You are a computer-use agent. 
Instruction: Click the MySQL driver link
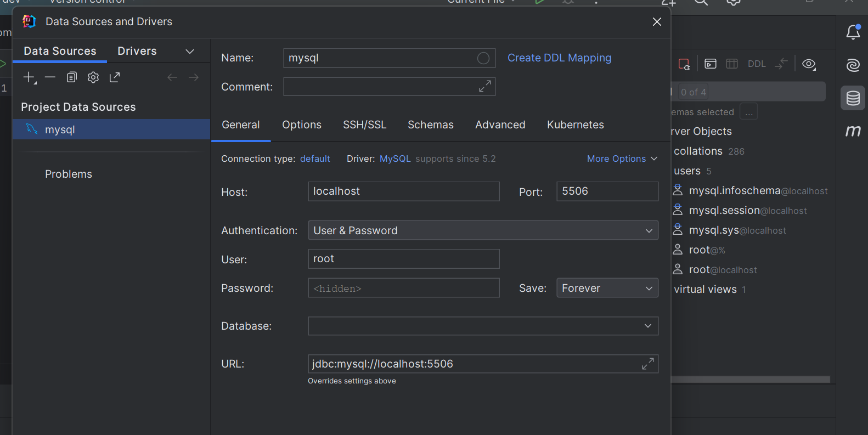point(395,159)
